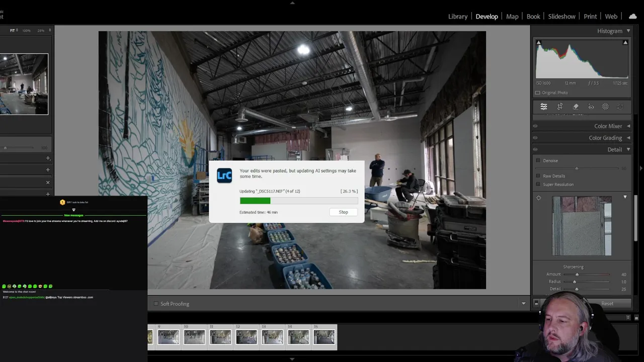Click the X icon in left panel
This screenshot has width=644, height=362.
coord(48,183)
